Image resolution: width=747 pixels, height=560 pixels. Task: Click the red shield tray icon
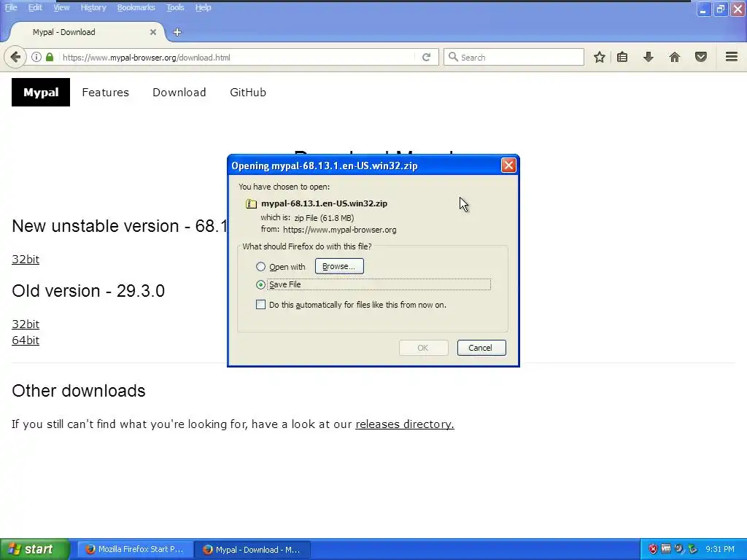coord(653,549)
